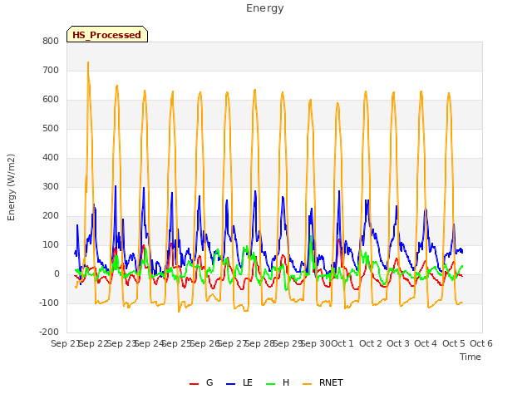Click the Energy (W/m2) y-axis label
The image size is (532, 399).
11,187
